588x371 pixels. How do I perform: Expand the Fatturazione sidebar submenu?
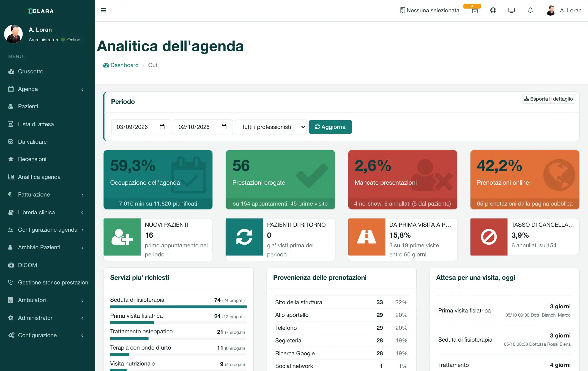click(x=82, y=195)
